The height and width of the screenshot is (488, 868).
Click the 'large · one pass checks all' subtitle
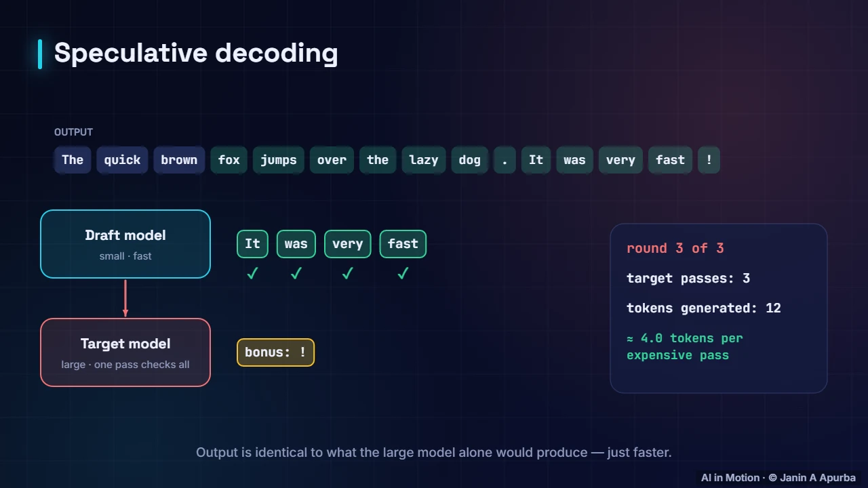[x=125, y=365]
